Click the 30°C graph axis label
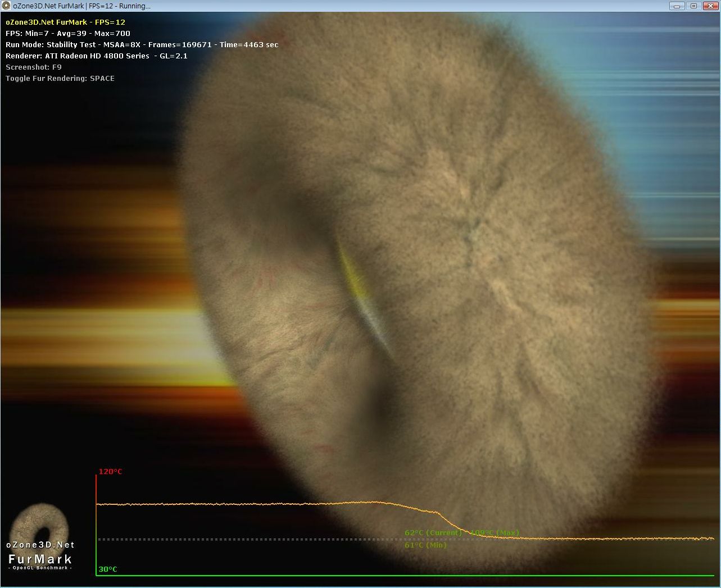This screenshot has width=721, height=588. point(108,569)
